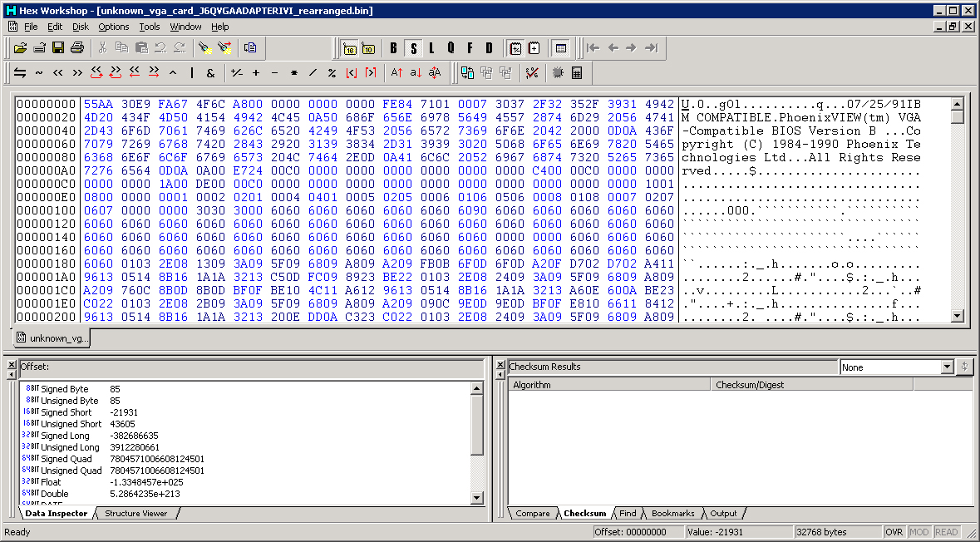Viewport: 980px width, 542px height.
Task: Open the Tools menu
Action: pyautogui.click(x=150, y=27)
